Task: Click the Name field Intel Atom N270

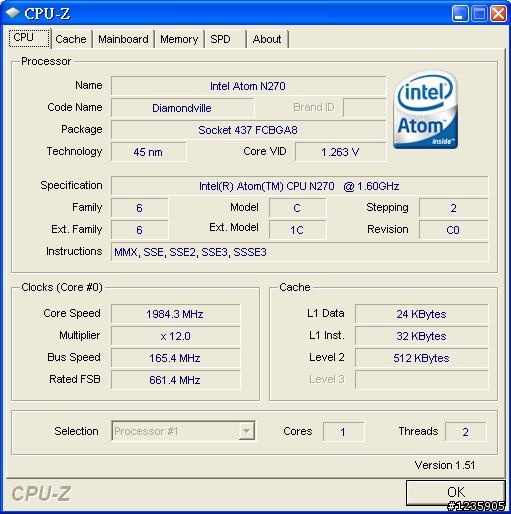Action: tap(248, 86)
